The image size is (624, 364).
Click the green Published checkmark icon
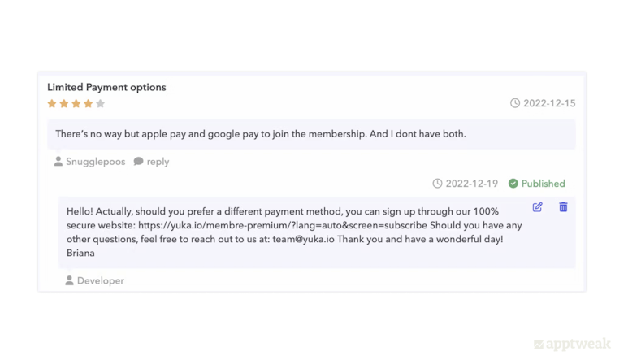click(513, 184)
